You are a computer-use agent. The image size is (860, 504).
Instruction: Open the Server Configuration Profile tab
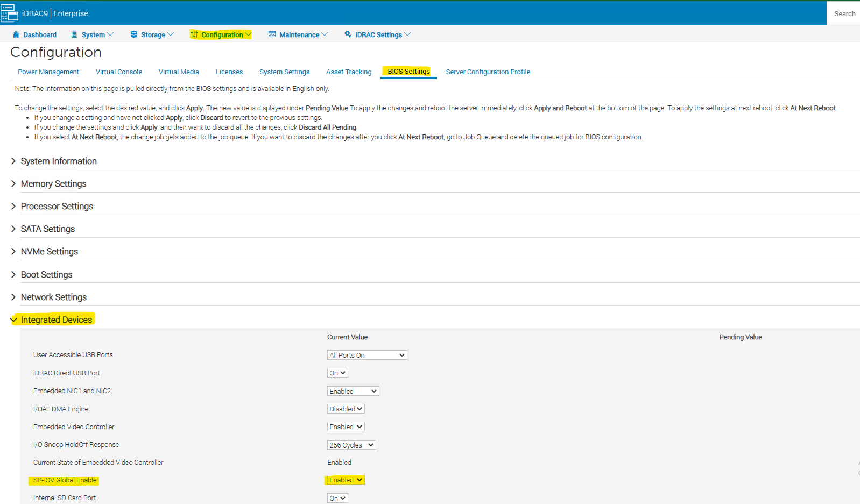point(488,72)
